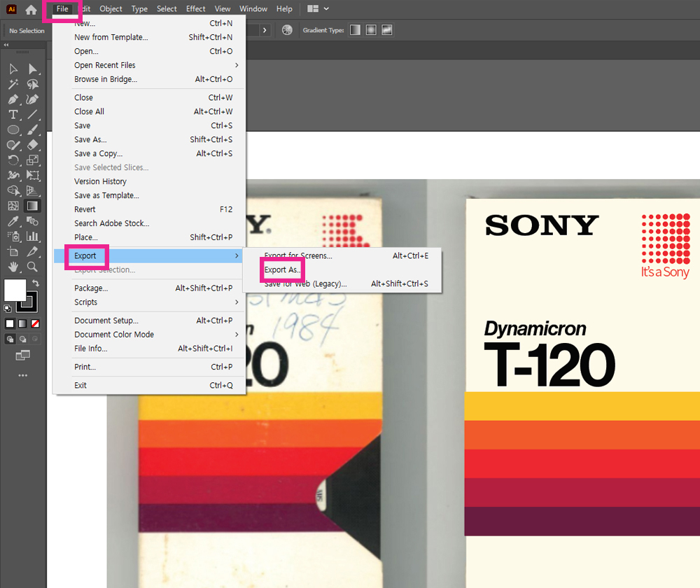
Task: Choose the Blend tool
Action: pos(33,221)
